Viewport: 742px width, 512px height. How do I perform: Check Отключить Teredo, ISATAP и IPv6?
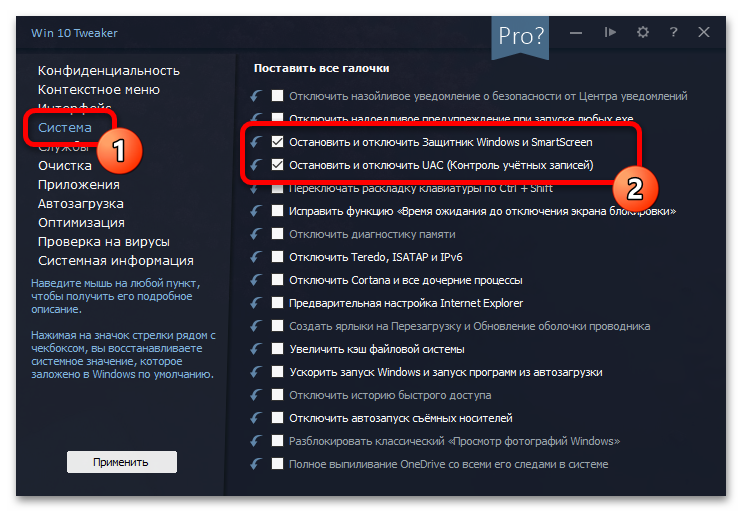[x=277, y=256]
